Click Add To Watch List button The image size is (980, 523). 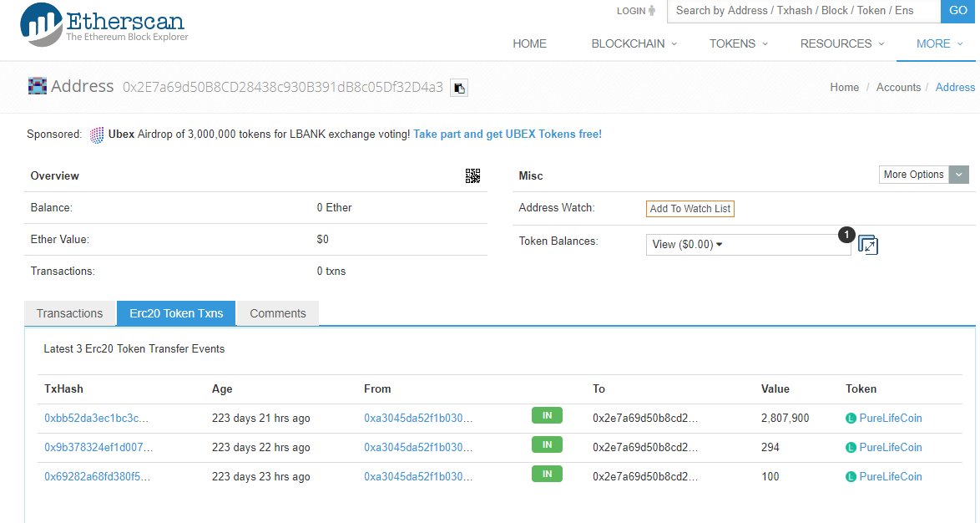pos(690,209)
